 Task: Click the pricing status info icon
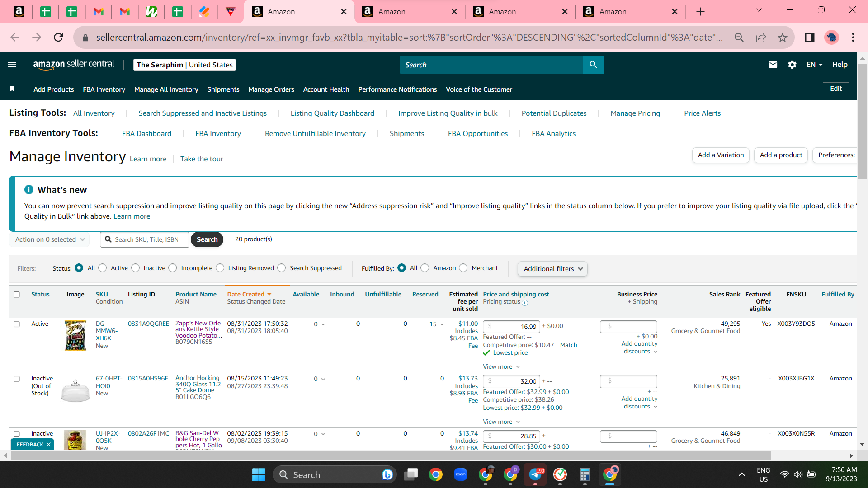tap(525, 303)
